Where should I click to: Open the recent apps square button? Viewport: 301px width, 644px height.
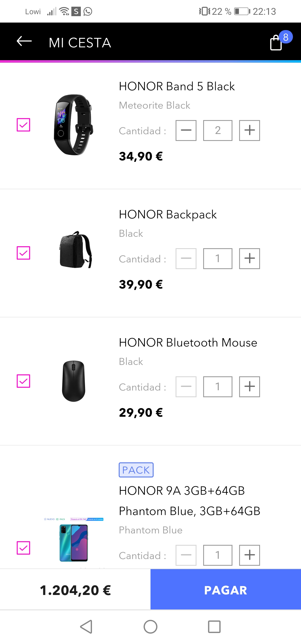pyautogui.click(x=214, y=627)
